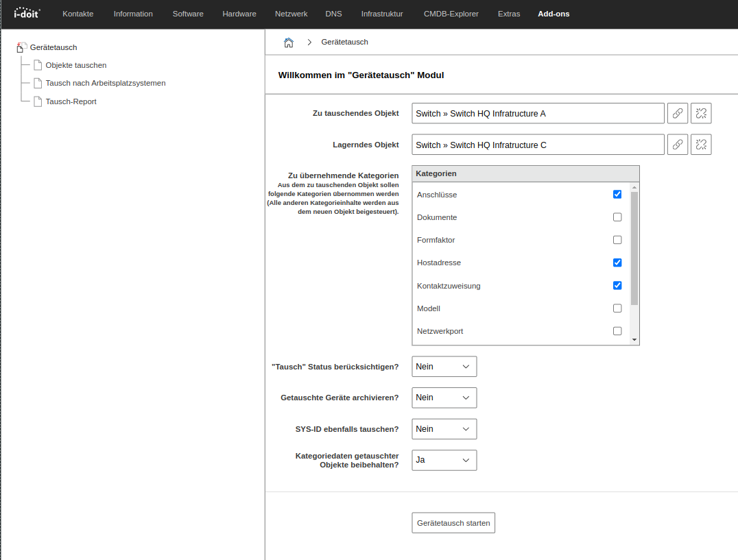
Task: Detach the object in Zu tauschendes Objekt
Action: [701, 113]
